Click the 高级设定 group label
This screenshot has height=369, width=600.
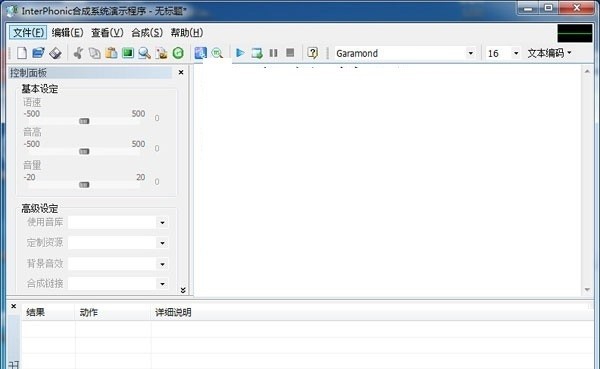point(40,209)
